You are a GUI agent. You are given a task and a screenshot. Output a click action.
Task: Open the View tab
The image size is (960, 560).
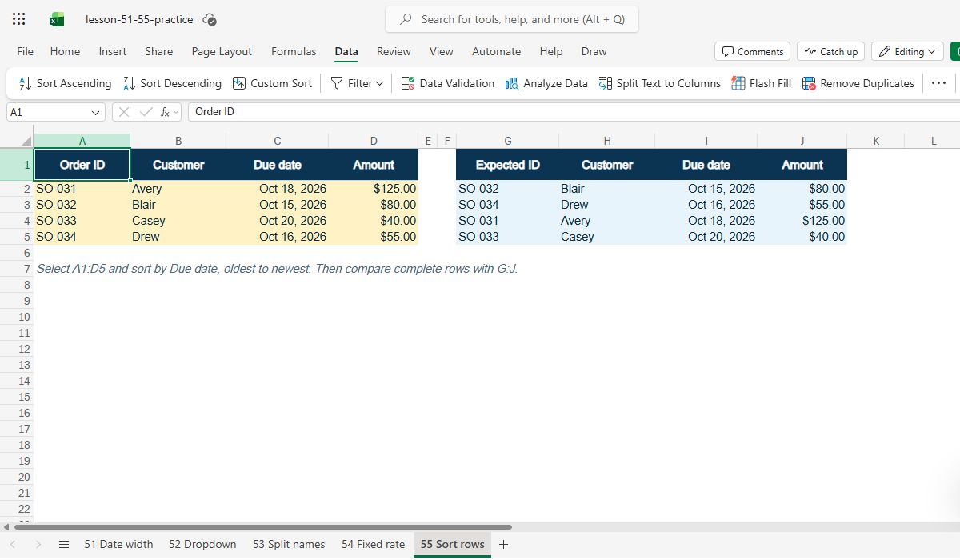442,51
